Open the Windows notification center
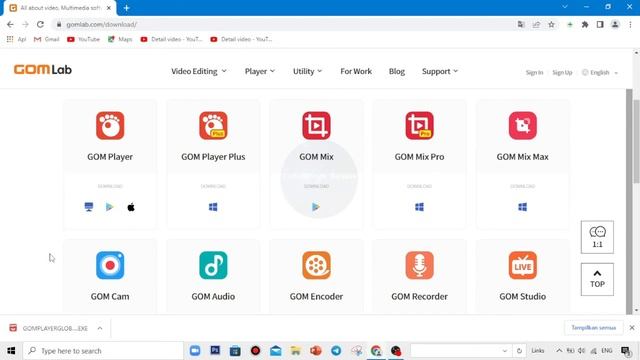This screenshot has width=640, height=360. pyautogui.click(x=625, y=351)
